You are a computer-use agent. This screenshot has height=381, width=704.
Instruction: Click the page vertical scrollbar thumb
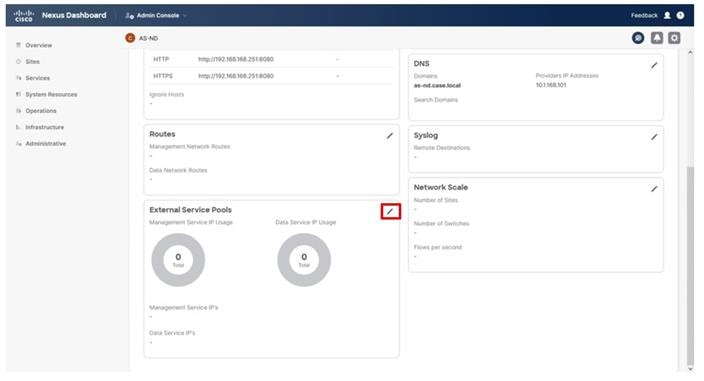point(690,266)
